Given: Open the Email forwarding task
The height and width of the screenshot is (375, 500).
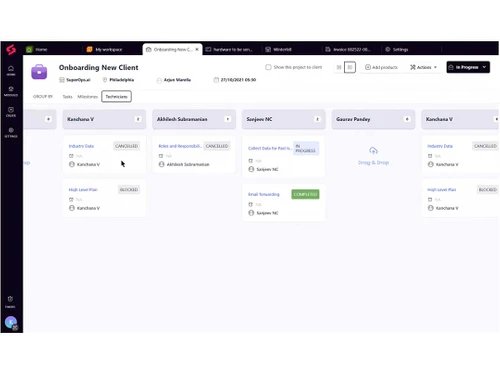Looking at the screenshot, I should pos(264,194).
